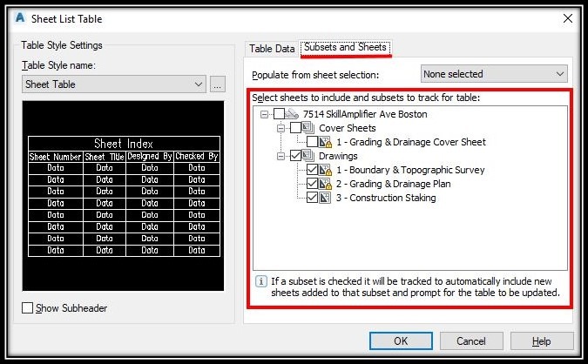The image size is (588, 364).
Task: Close the Sheet List Table dialog
Action: [568, 18]
